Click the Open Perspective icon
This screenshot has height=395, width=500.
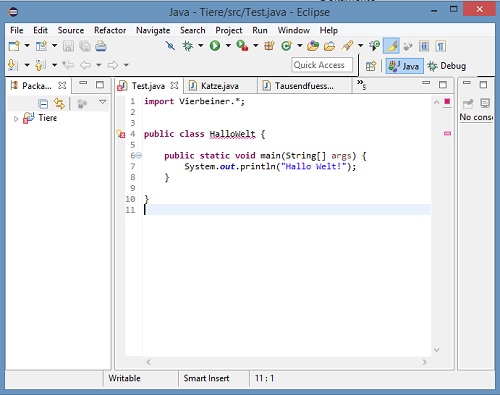pos(371,66)
